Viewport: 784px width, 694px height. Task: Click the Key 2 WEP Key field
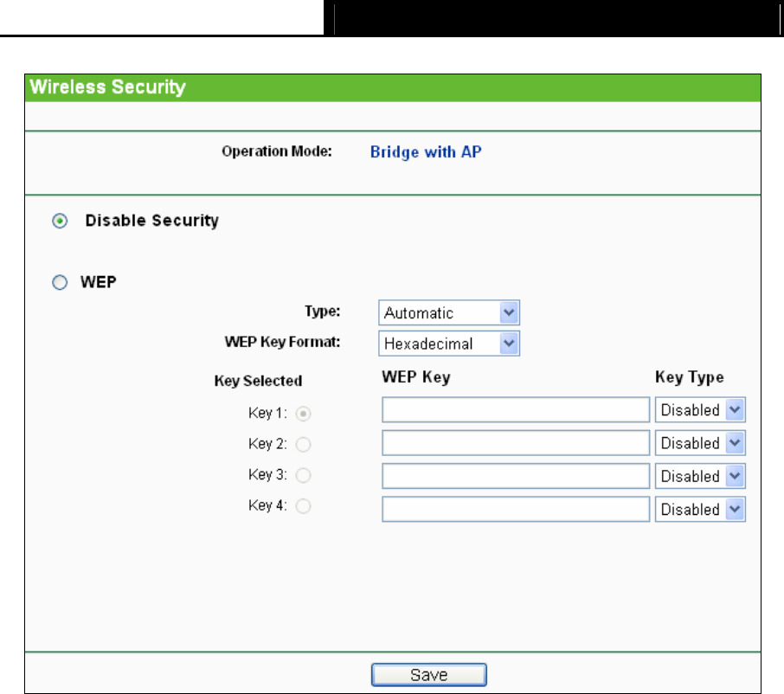[516, 443]
